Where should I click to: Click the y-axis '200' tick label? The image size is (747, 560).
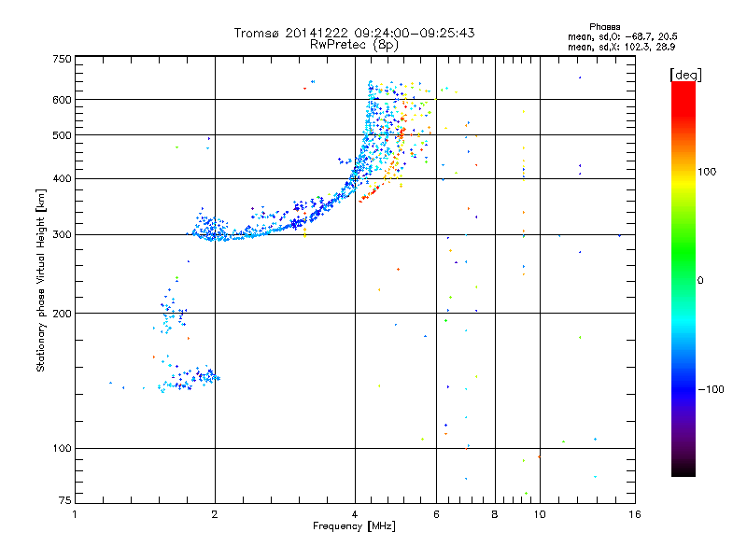coord(62,314)
